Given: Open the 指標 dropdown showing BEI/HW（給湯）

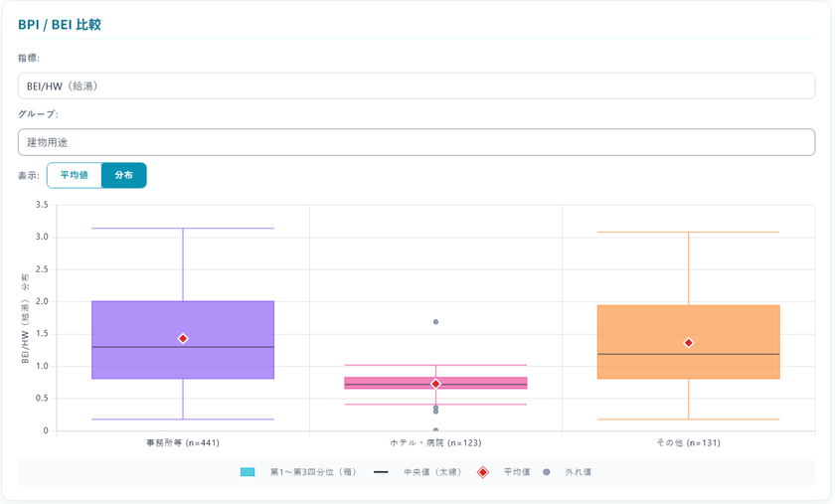Looking at the screenshot, I should [417, 85].
